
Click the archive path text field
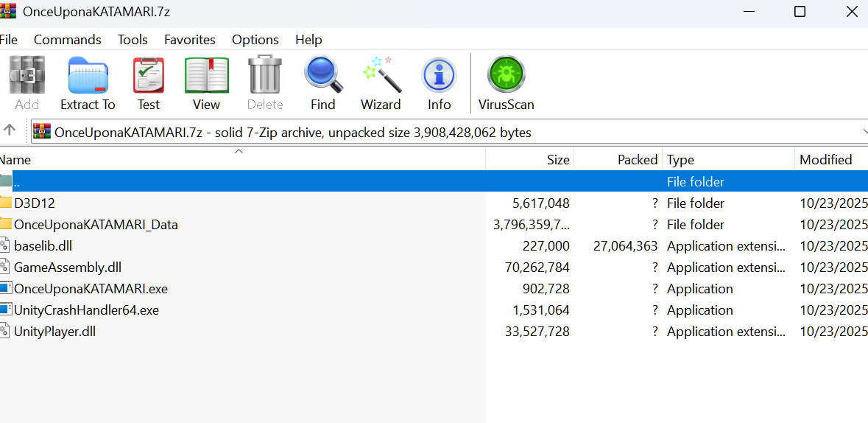450,131
